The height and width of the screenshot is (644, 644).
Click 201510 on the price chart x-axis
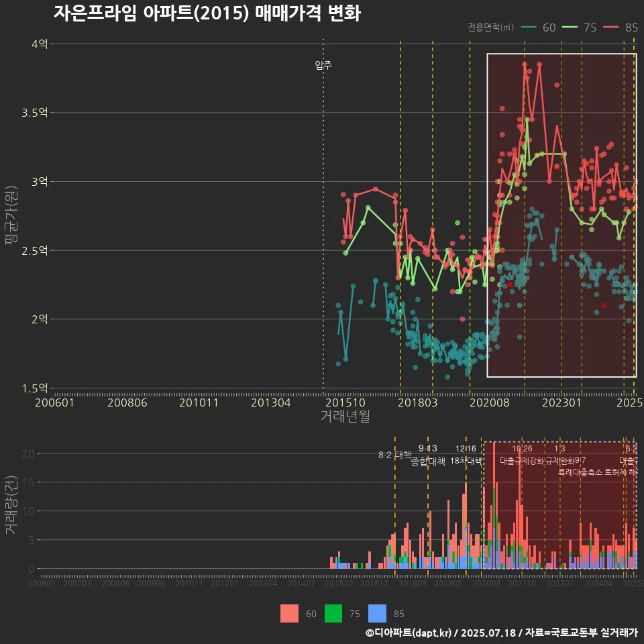(x=345, y=402)
